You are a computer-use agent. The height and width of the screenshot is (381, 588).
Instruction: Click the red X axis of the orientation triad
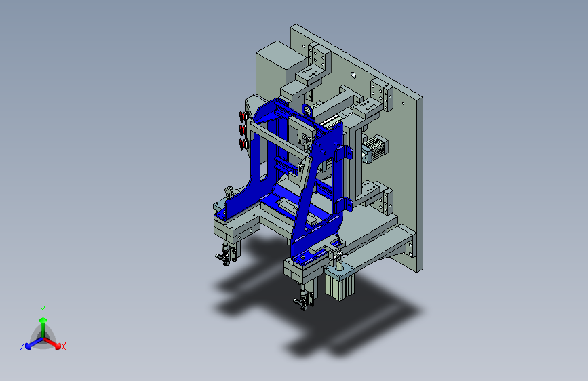(52, 343)
